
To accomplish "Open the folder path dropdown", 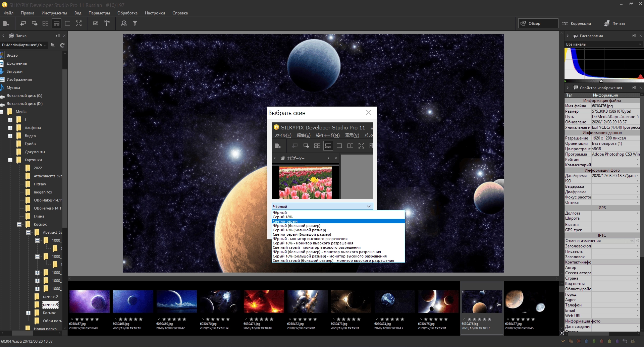I will (45, 45).
